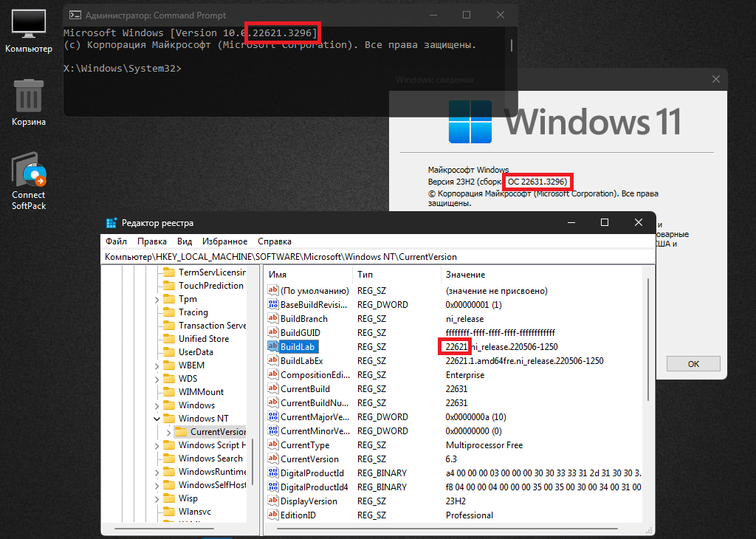Click the string icon beside BuildLabEx
Viewport: 756px width, 539px height.
tap(273, 360)
